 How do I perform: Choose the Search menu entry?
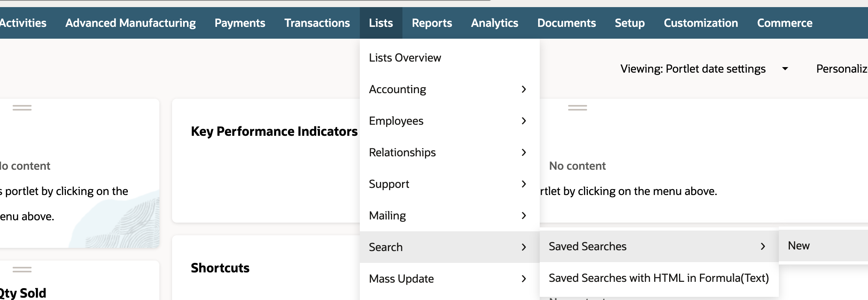(x=450, y=247)
